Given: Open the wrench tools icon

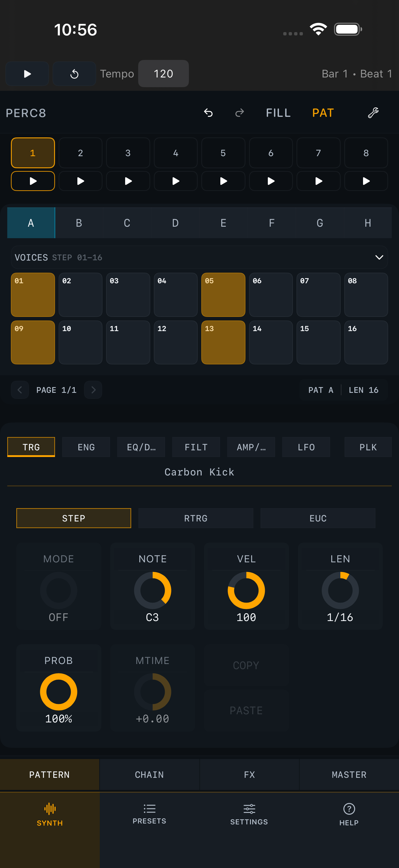Looking at the screenshot, I should pos(373,113).
